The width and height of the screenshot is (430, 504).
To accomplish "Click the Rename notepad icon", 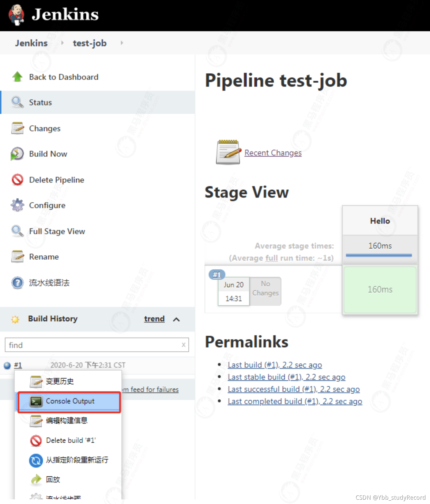I will 17,257.
